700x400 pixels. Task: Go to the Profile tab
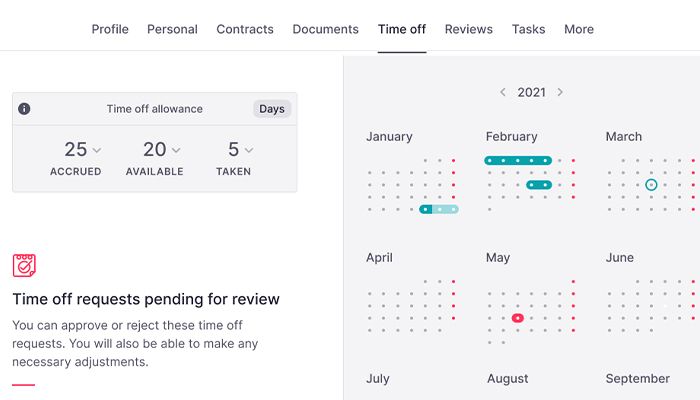point(110,29)
